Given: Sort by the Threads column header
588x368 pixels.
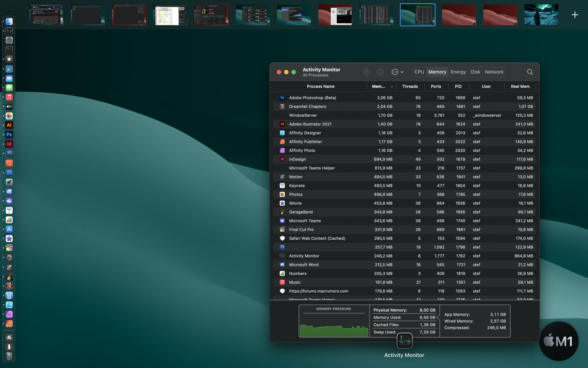Looking at the screenshot, I should 410,86.
